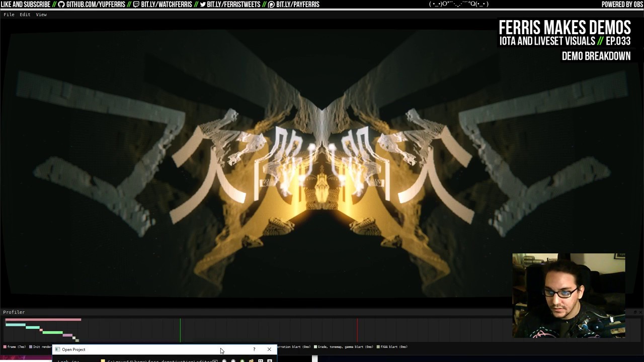
Task: Open the View menu
Action: 41,15
